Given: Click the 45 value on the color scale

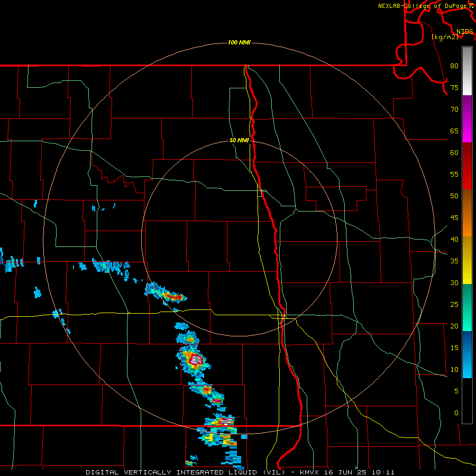Looking at the screenshot, I should point(454,218).
